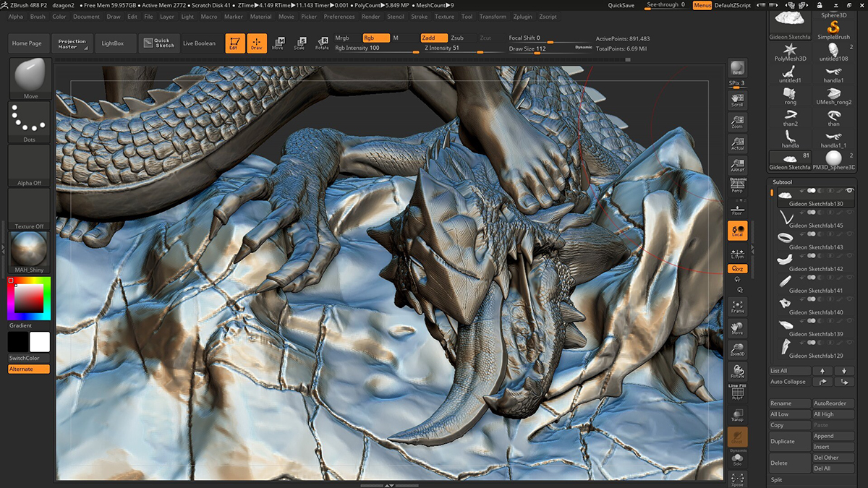Image resolution: width=868 pixels, height=488 pixels.
Task: Activate the Edit mode icon
Action: 234,43
